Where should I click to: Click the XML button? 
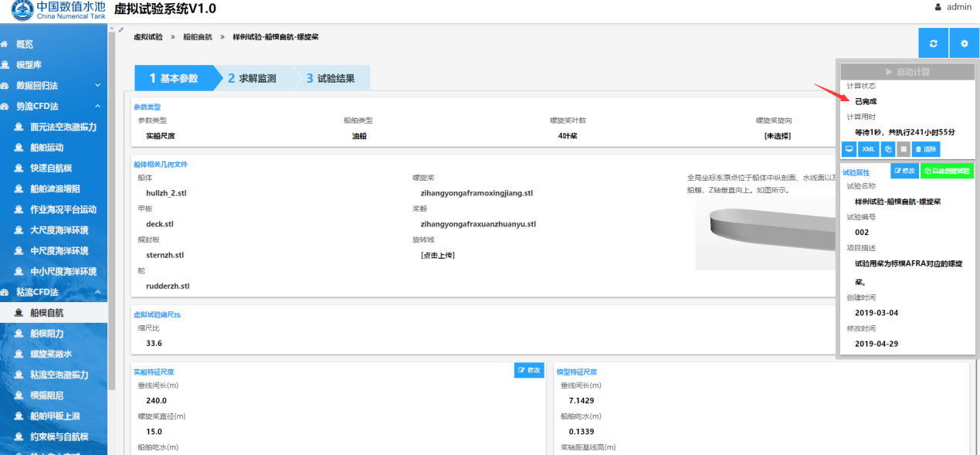(x=868, y=149)
